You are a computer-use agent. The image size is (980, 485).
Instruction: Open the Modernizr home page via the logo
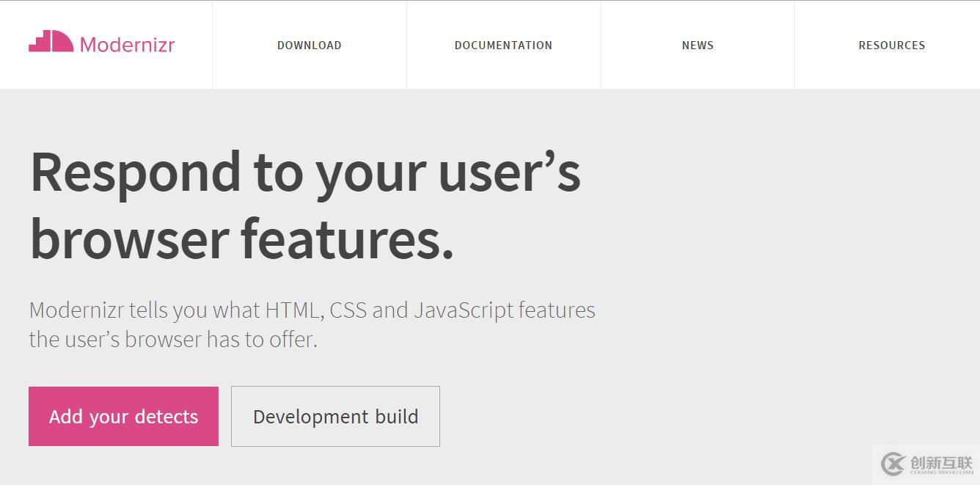(103, 44)
